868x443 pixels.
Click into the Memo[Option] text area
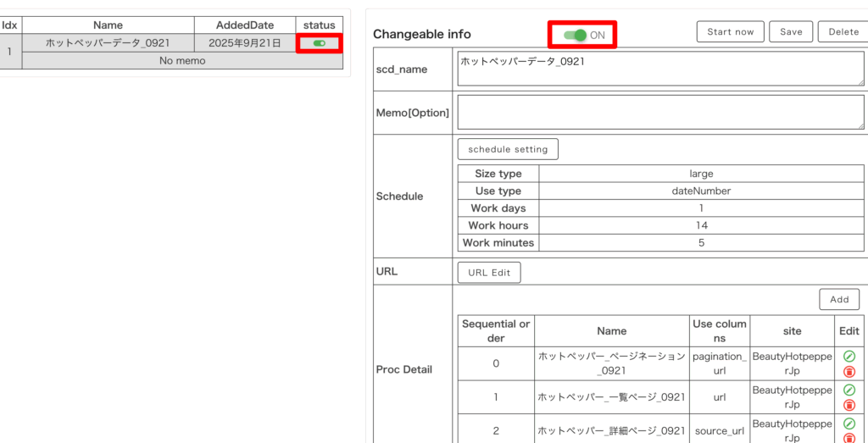[659, 112]
